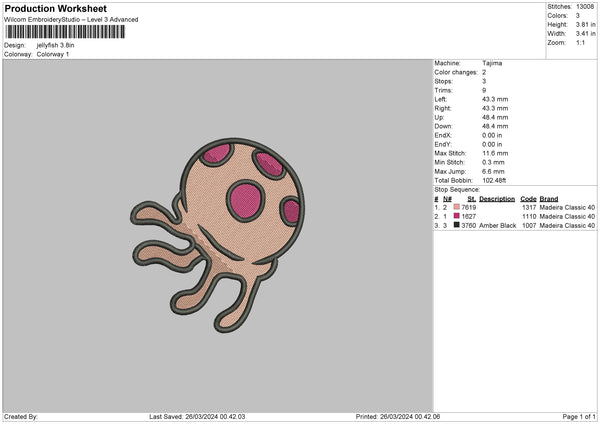Click the design name jellyfish 3.8in
The width and height of the screenshot is (600, 424).
pos(57,45)
